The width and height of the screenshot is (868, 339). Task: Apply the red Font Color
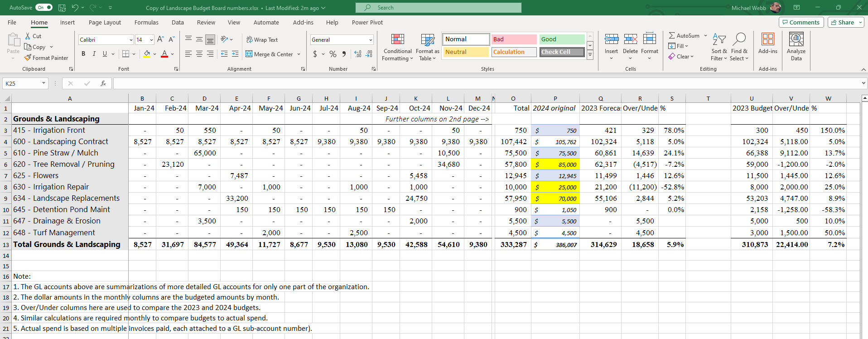[x=164, y=54]
